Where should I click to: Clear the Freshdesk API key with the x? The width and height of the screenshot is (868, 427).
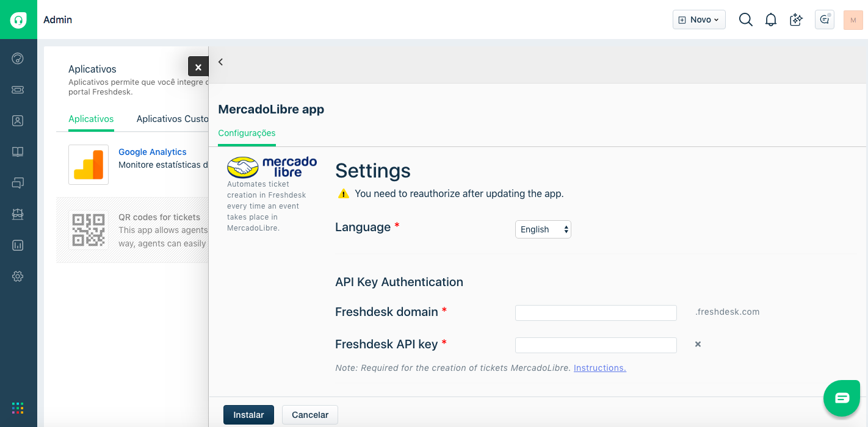tap(698, 344)
